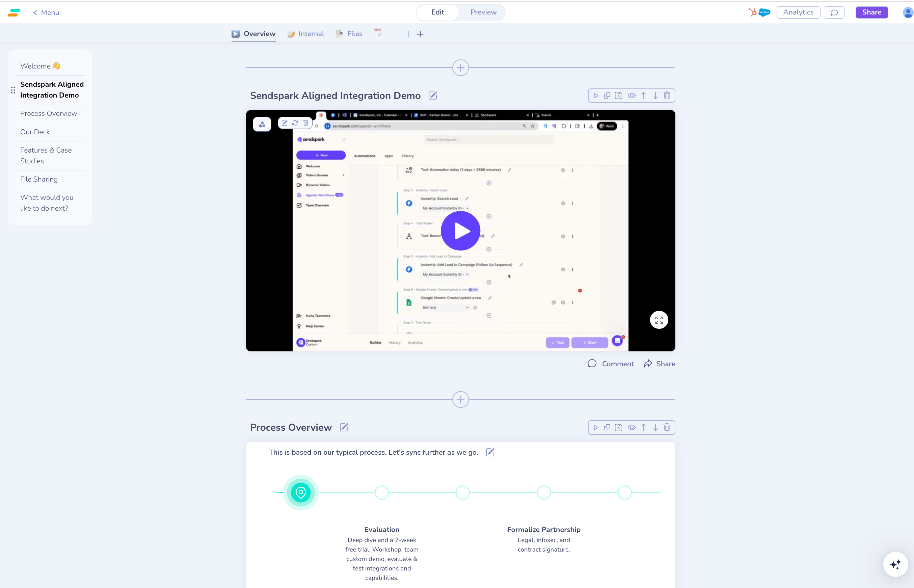Go back to Menu
Screen dimensions: 914x588
(x=46, y=12)
